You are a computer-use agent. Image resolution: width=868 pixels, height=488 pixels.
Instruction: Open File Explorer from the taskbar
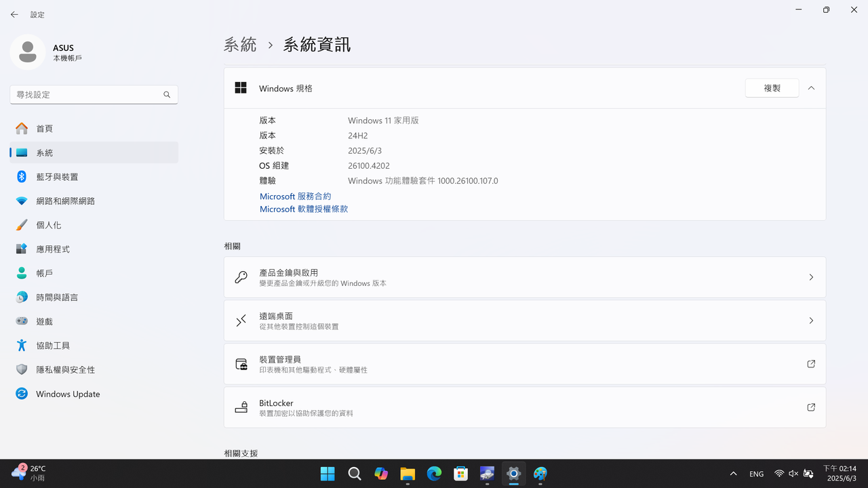tap(408, 474)
